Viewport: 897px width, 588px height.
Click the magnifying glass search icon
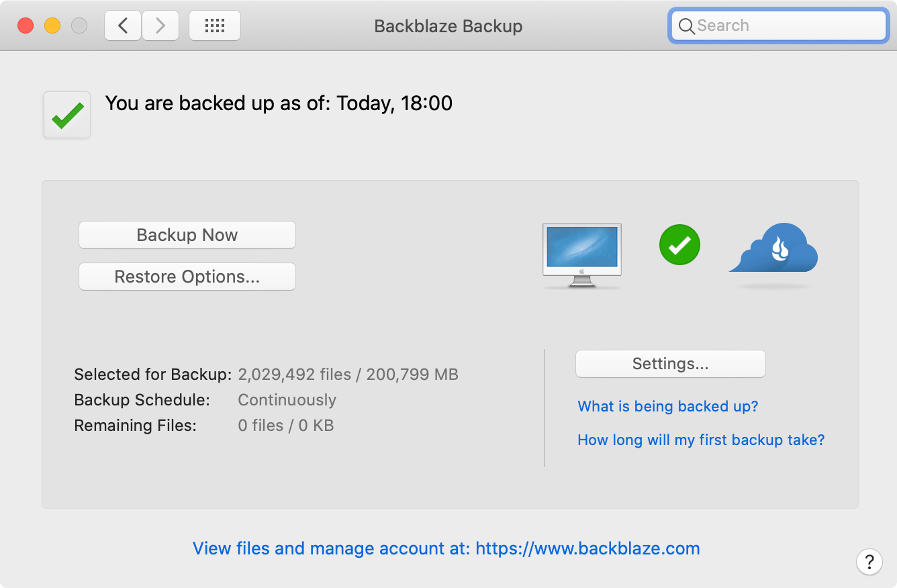(686, 26)
